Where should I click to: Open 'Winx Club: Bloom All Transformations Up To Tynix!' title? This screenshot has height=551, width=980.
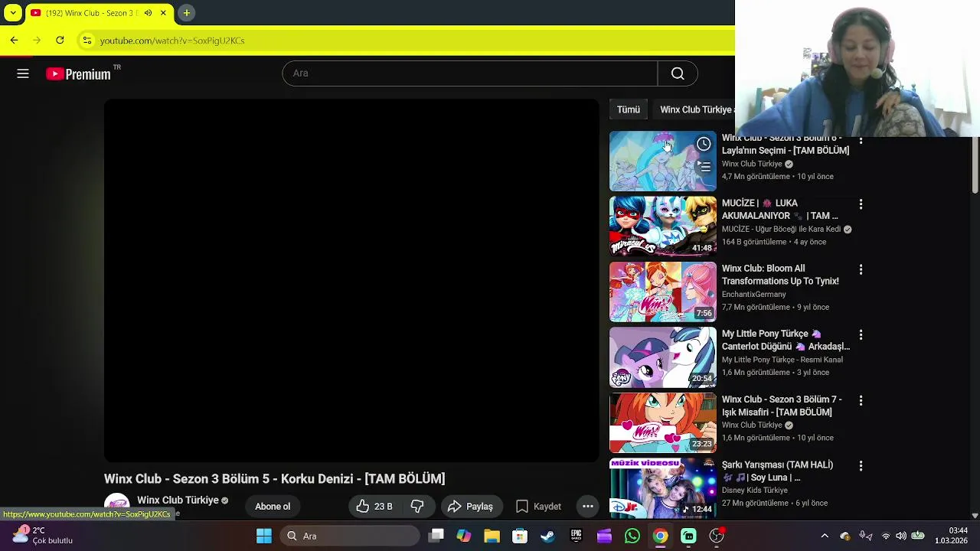(780, 275)
